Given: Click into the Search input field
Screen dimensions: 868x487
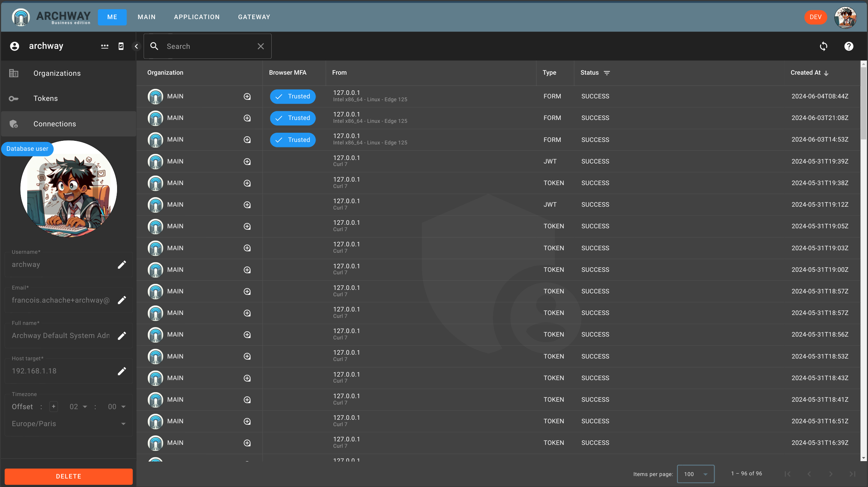Looking at the screenshot, I should [208, 46].
